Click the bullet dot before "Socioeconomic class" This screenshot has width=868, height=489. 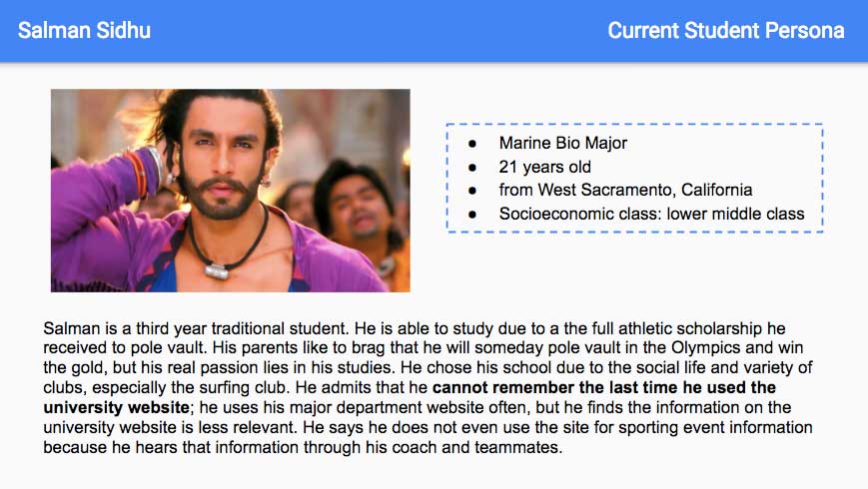(472, 214)
